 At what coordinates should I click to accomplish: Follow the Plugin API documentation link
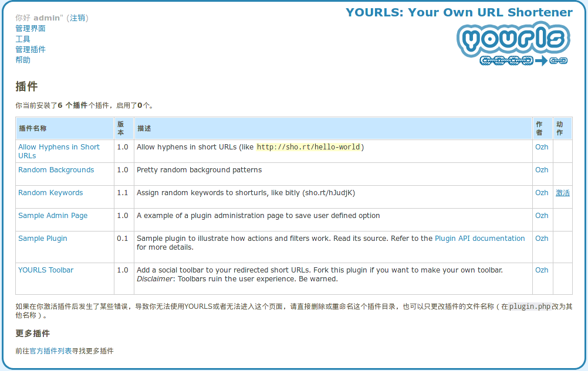[479, 239]
